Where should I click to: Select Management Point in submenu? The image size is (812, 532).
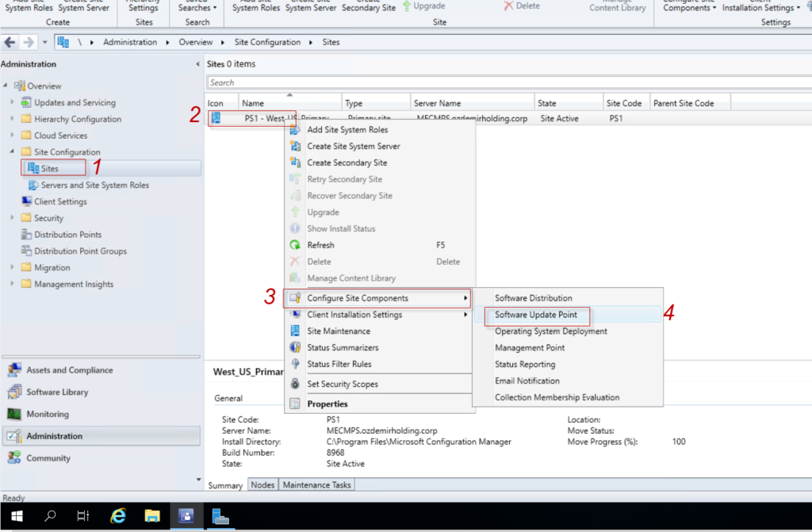point(530,348)
